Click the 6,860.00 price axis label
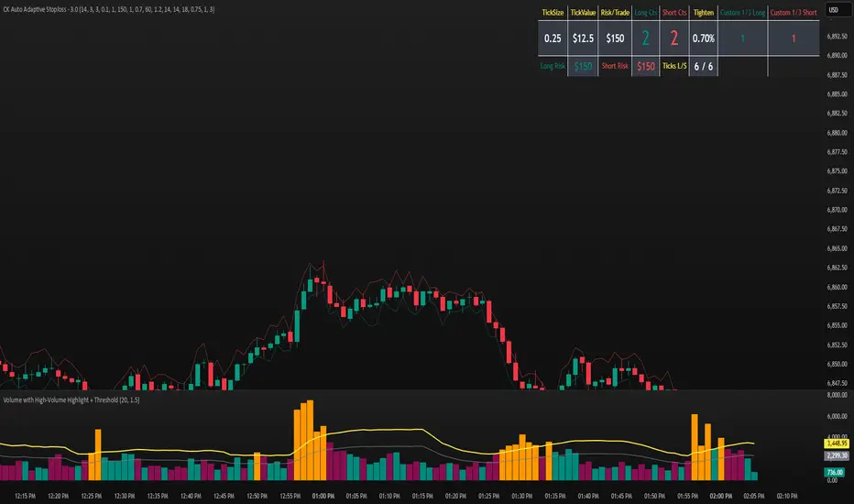Screen dimensions: 854x504 click(838, 287)
